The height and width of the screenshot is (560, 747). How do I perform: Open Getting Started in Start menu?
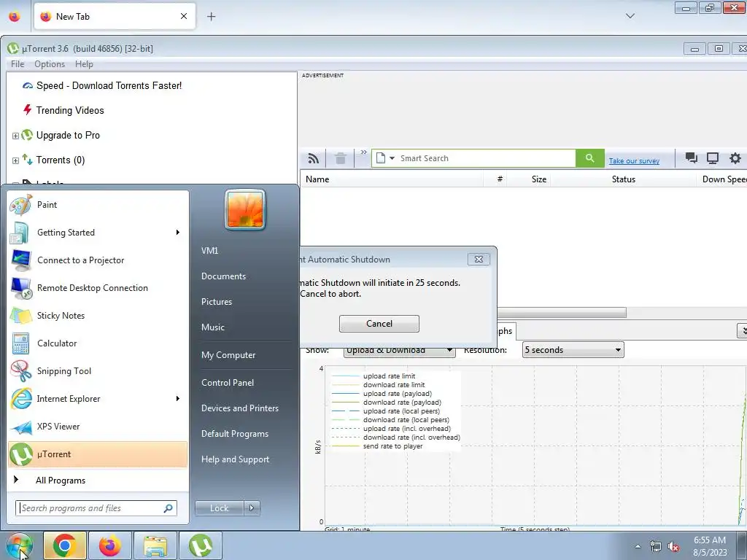click(x=98, y=233)
